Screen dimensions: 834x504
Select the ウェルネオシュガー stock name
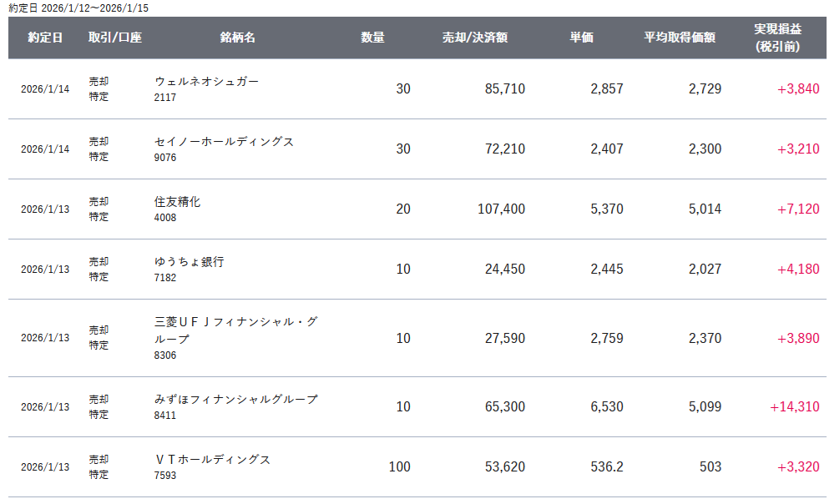206,81
